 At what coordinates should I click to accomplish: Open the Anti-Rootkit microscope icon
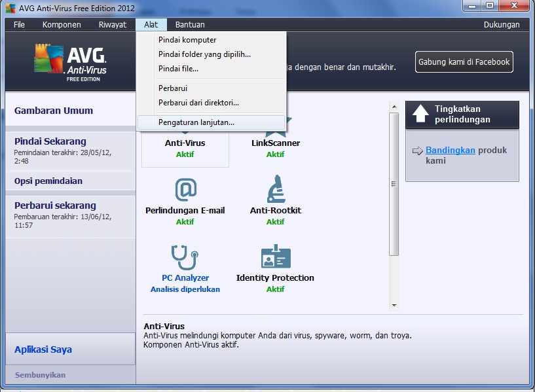pos(276,189)
